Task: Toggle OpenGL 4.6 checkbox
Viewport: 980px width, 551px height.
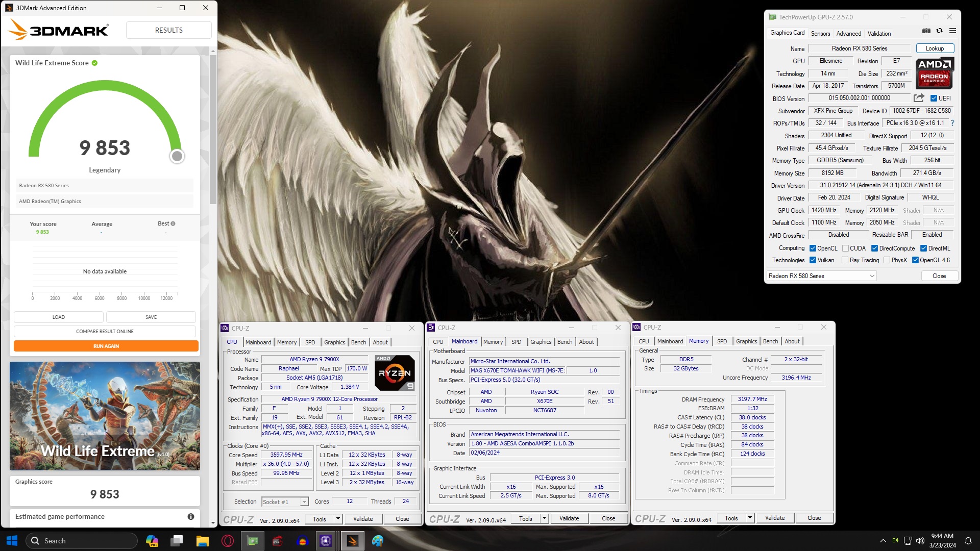Action: 915,260
